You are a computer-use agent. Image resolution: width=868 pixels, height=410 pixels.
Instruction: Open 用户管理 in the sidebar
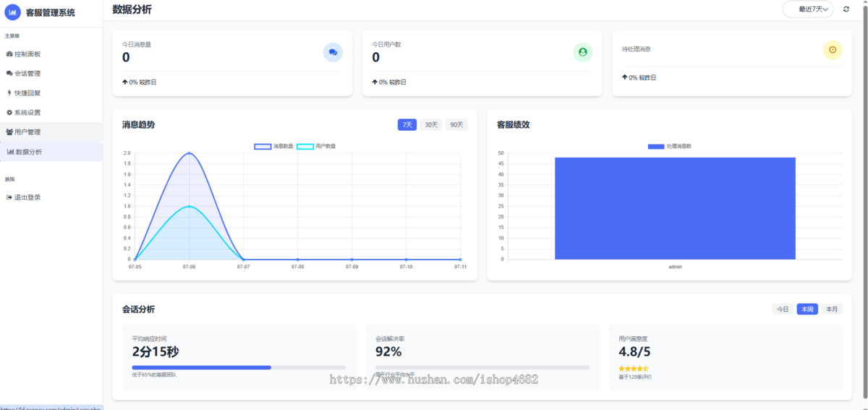pos(51,132)
